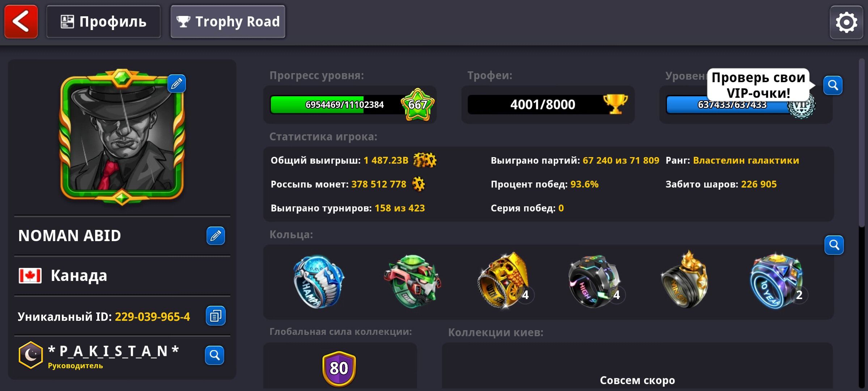Switch to the Trophy Road tab
Viewport: 868px width, 391px height.
[228, 22]
